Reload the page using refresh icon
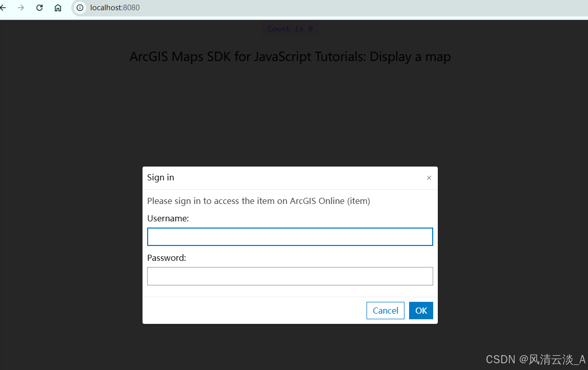This screenshot has height=370, width=588. point(39,8)
